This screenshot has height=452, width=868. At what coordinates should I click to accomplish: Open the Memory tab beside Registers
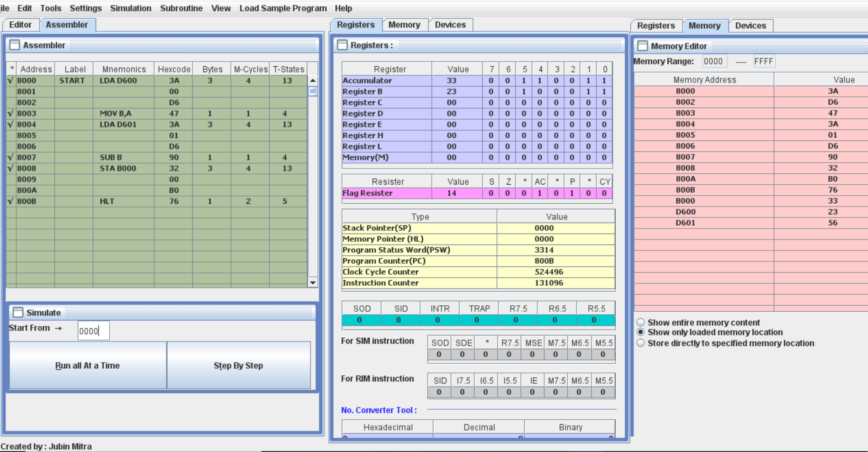tap(404, 25)
